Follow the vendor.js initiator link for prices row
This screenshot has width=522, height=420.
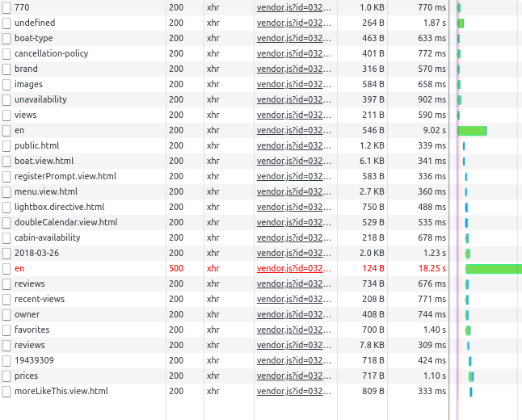click(293, 376)
